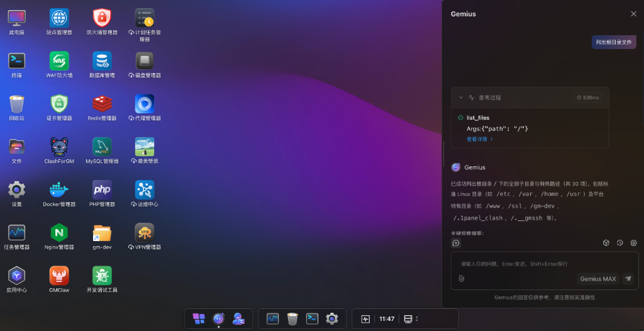Click the list_files tool call entry
The width and height of the screenshot is (644, 331).
click(478, 118)
